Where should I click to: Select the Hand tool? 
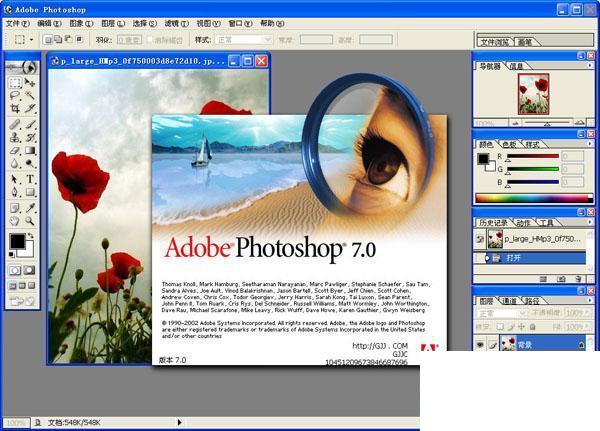(x=15, y=221)
